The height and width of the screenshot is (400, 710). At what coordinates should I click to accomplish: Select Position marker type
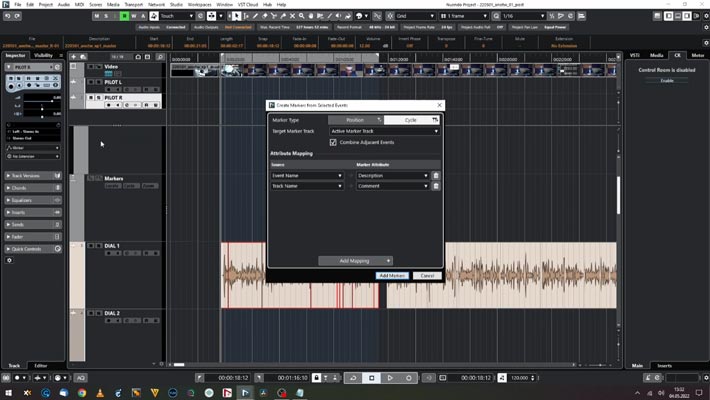(x=355, y=120)
